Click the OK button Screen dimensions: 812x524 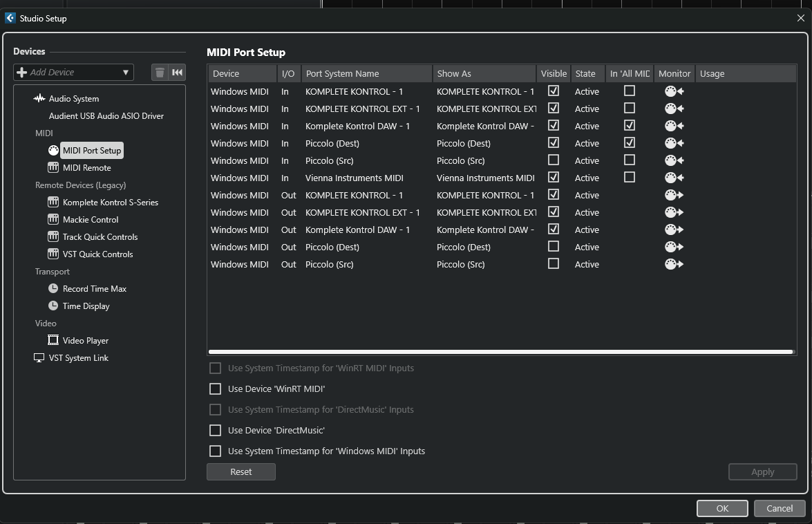point(722,508)
